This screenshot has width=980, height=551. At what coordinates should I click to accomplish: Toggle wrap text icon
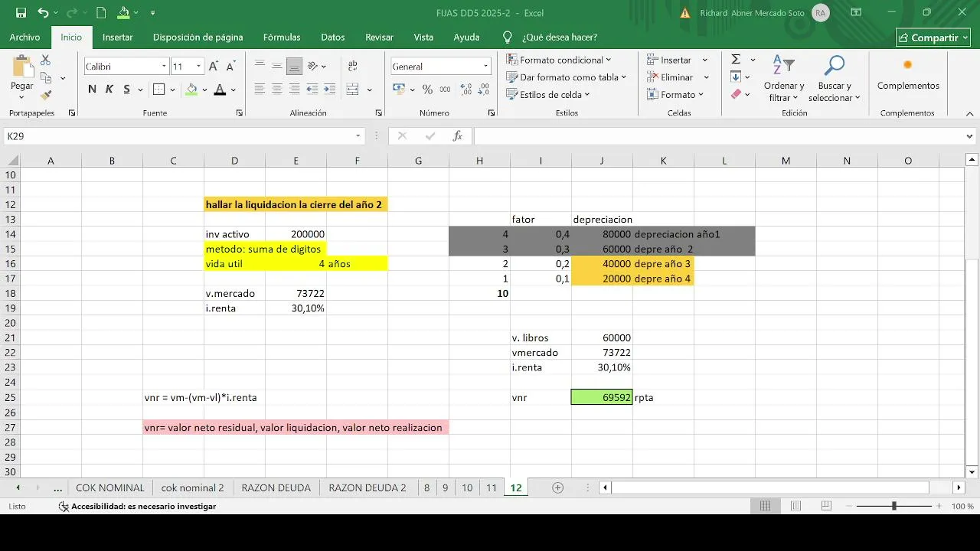352,66
